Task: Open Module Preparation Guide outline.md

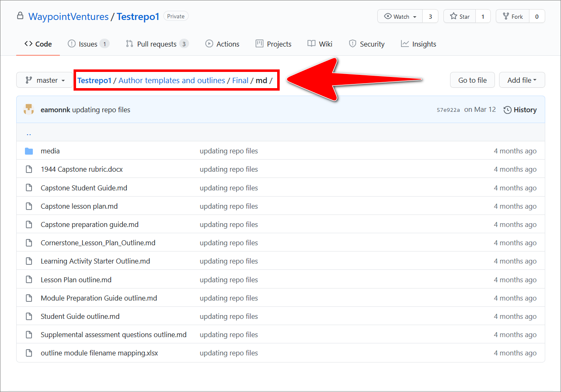Action: [99, 298]
